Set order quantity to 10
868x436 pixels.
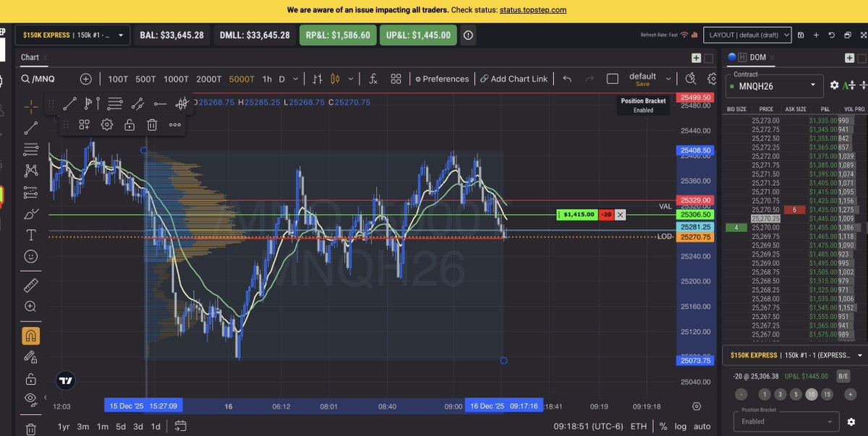point(813,395)
